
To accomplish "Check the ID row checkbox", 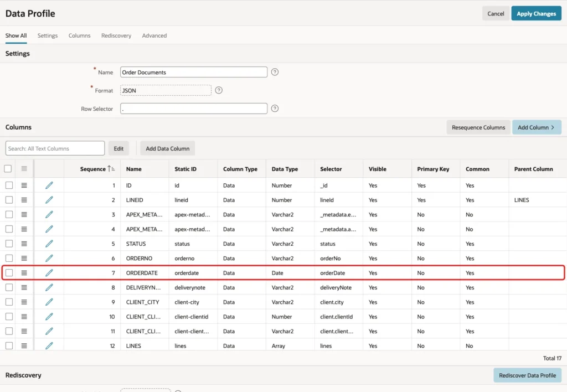I will click(x=9, y=185).
